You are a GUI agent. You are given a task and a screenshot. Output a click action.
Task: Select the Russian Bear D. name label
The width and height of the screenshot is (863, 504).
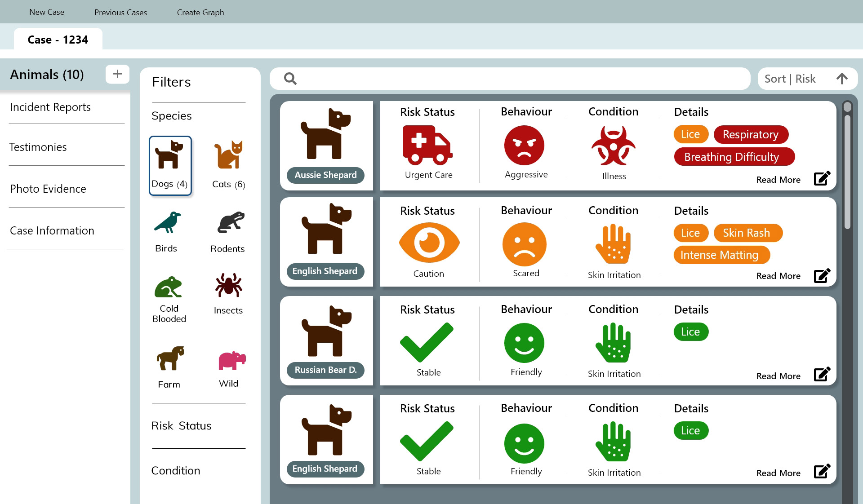[x=325, y=370]
